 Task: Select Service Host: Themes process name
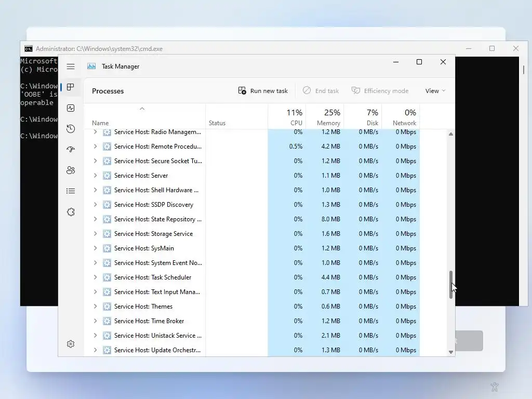tap(143, 307)
